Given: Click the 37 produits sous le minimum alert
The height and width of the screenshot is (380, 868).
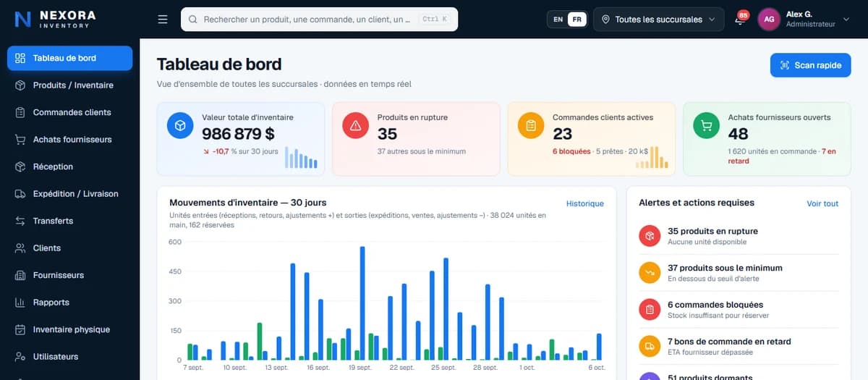Looking at the screenshot, I should (739, 273).
